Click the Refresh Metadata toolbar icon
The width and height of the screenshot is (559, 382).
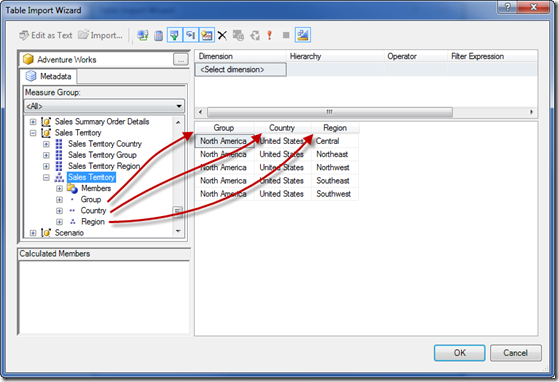click(143, 35)
